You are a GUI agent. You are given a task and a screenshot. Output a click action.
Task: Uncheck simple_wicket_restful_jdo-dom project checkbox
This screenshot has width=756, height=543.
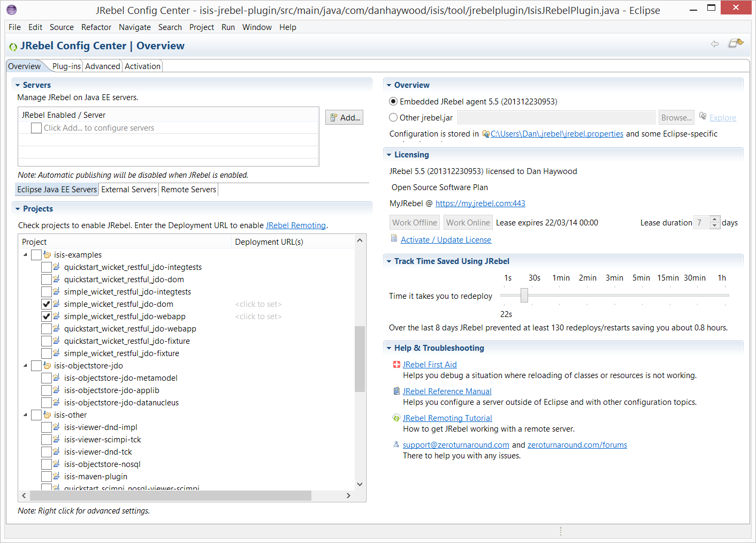click(47, 304)
